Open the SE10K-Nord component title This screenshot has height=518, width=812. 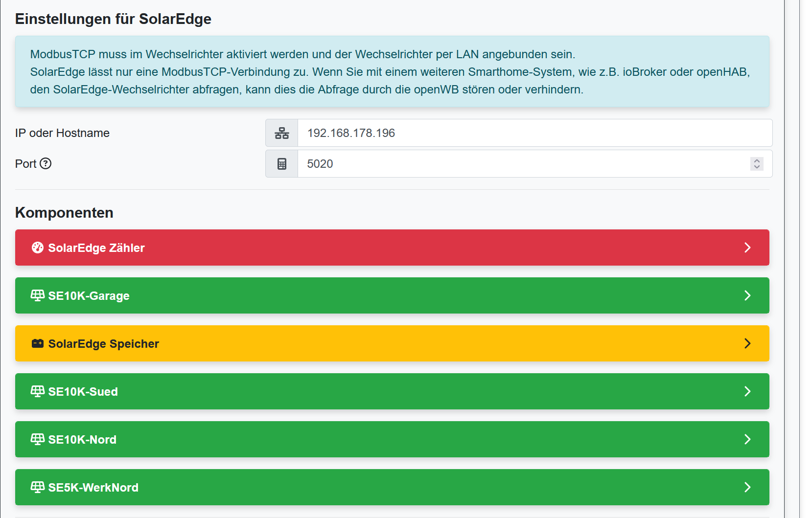click(x=82, y=440)
